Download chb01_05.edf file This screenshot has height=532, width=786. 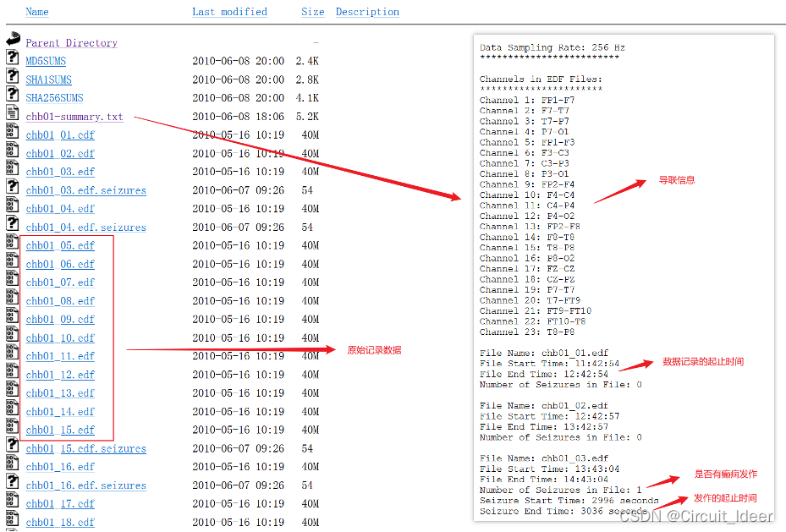[60, 246]
